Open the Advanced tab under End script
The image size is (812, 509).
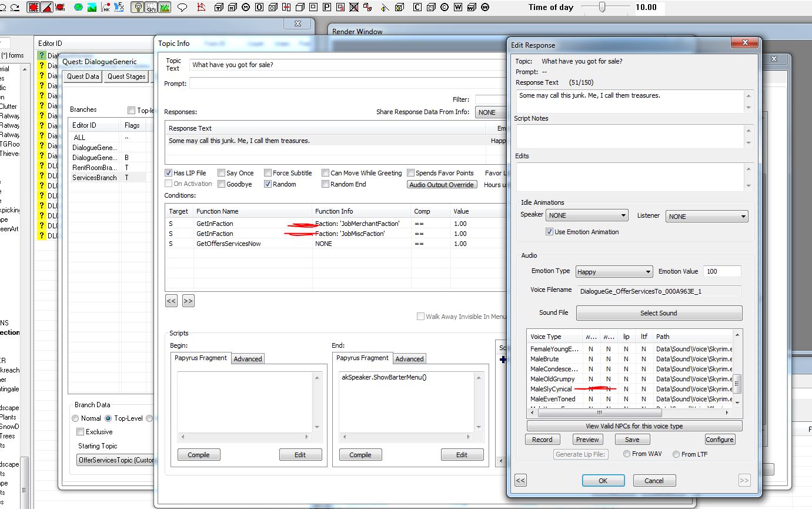[409, 359]
